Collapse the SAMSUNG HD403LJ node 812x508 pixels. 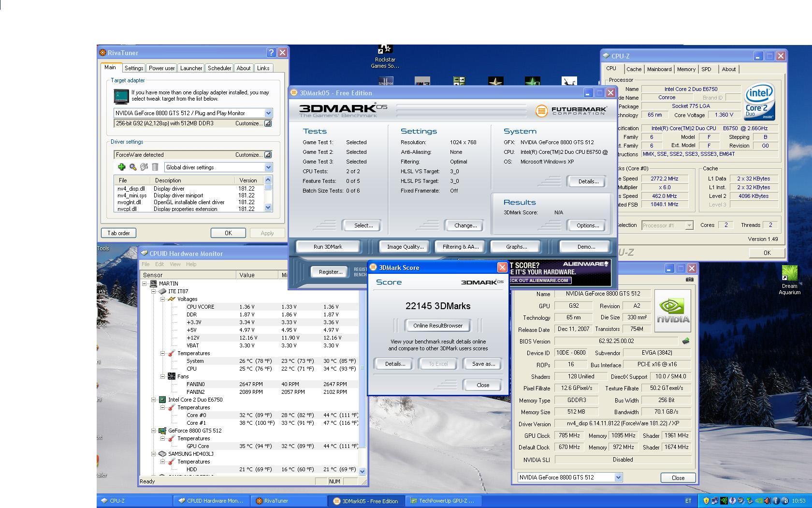[x=154, y=454]
